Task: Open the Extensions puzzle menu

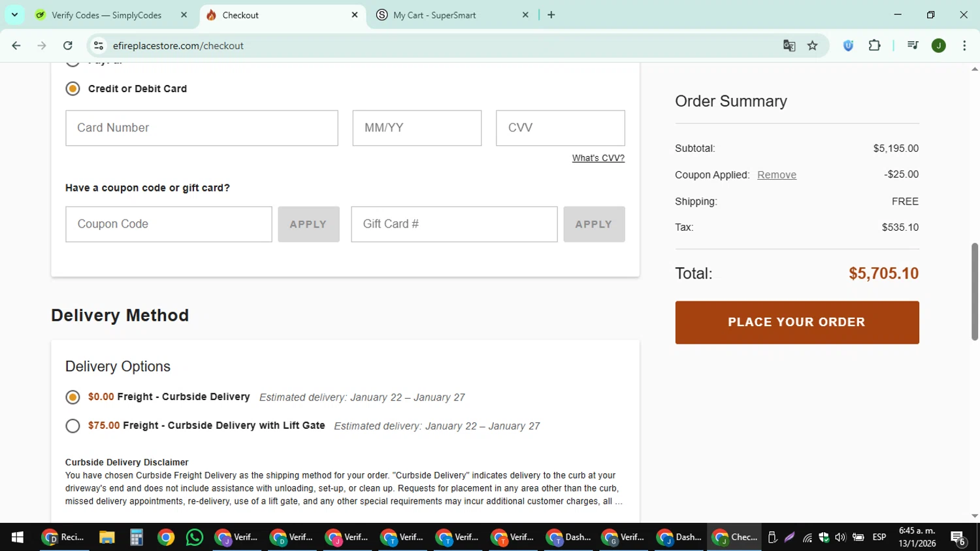Action: (x=874, y=46)
